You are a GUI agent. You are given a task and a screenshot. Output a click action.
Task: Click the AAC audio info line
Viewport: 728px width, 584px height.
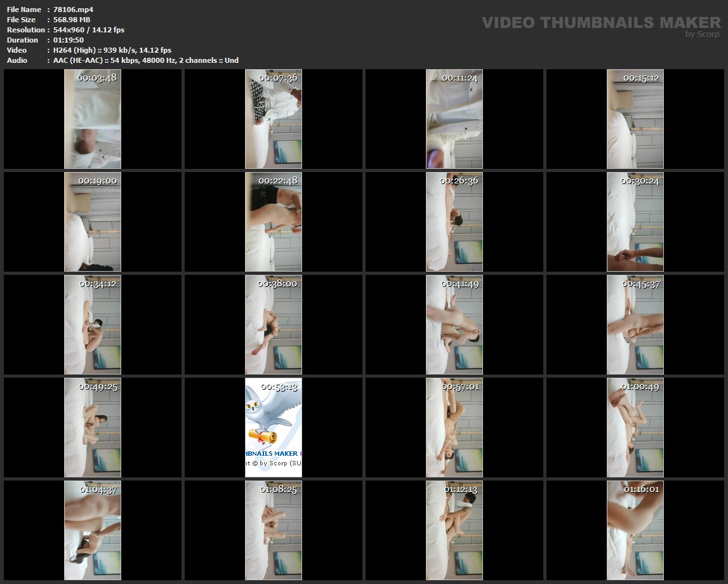point(146,60)
